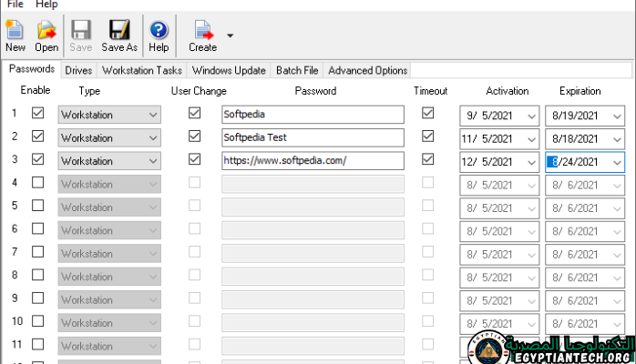Open the Help menu in menu bar
636x364 pixels.
click(46, 5)
